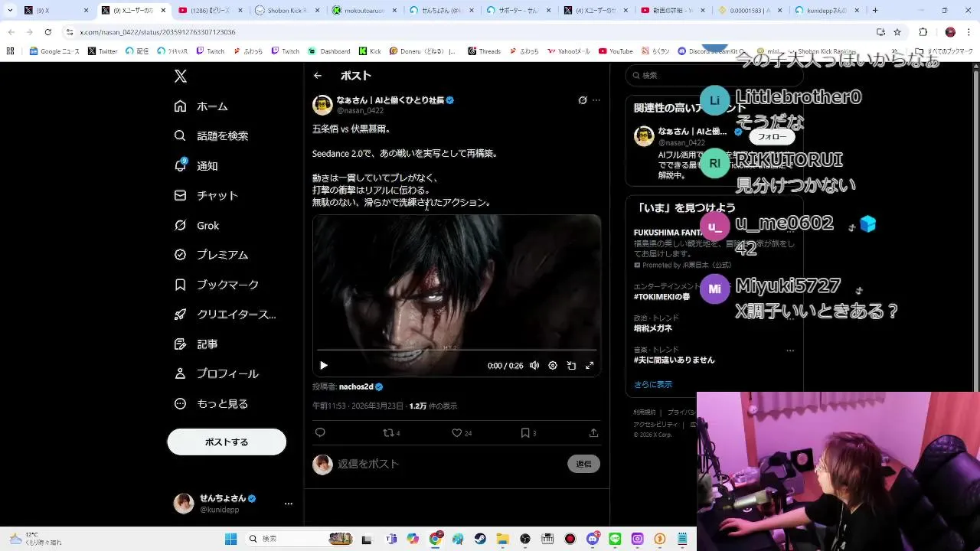This screenshot has width=980, height=551.
Task: Open チャット in the sidebar
Action: coord(207,195)
